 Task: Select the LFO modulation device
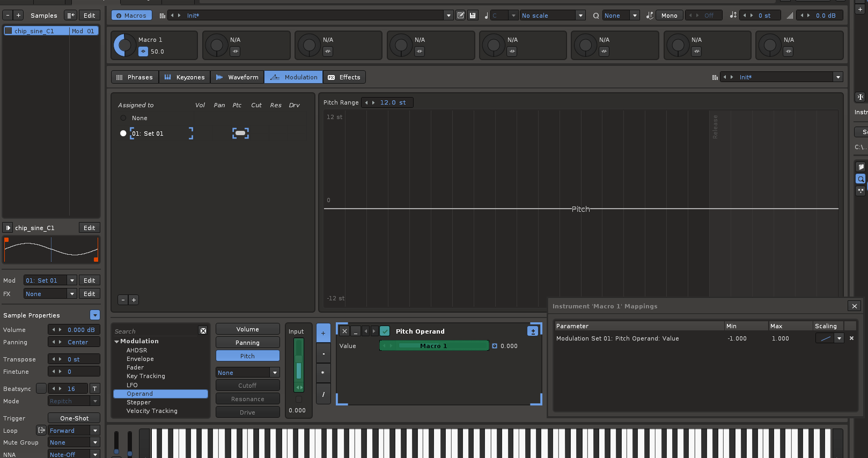[x=132, y=385]
